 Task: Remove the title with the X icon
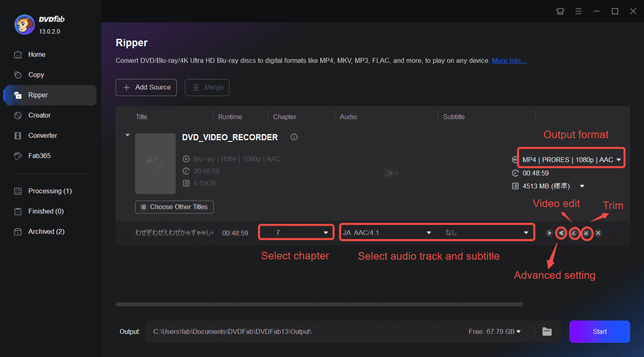598,233
